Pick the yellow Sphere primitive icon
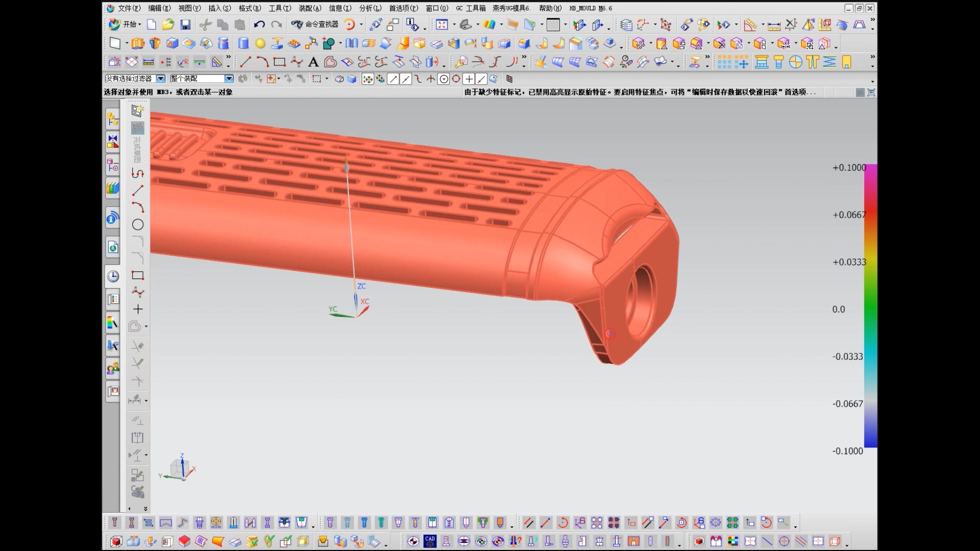The width and height of the screenshot is (980, 551). [260, 43]
